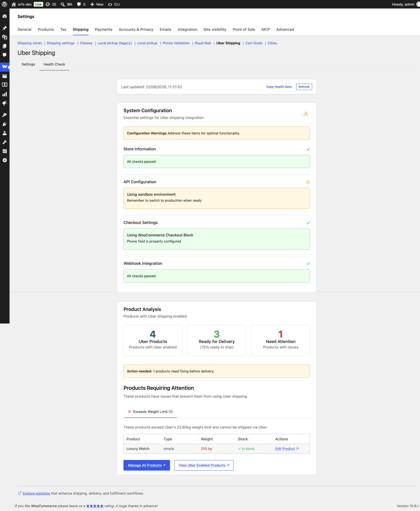Switch to the Products settings tab
Image resolution: width=420 pixels, height=511 pixels.
45,29
